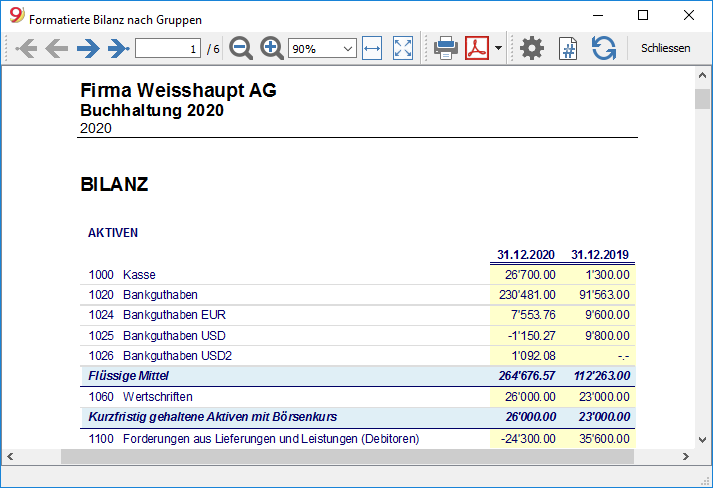
Task: Select 'Forderungen aus Lieferungen und Leistungen' row
Action: click(357, 438)
